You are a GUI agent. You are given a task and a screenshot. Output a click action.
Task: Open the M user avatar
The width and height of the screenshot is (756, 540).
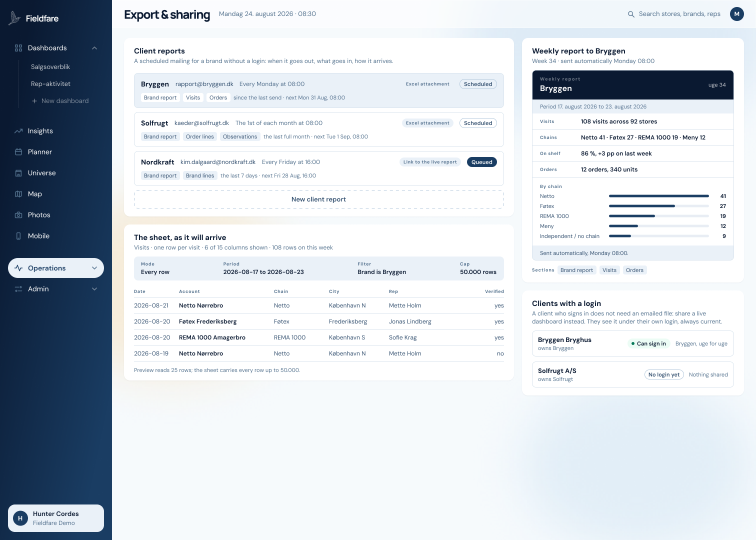tap(737, 14)
